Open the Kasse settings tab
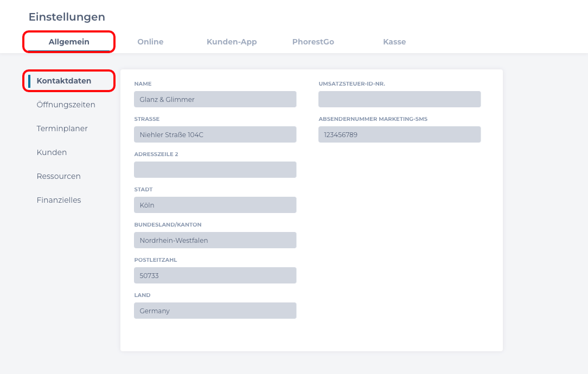This screenshot has height=374, width=588. click(x=394, y=42)
